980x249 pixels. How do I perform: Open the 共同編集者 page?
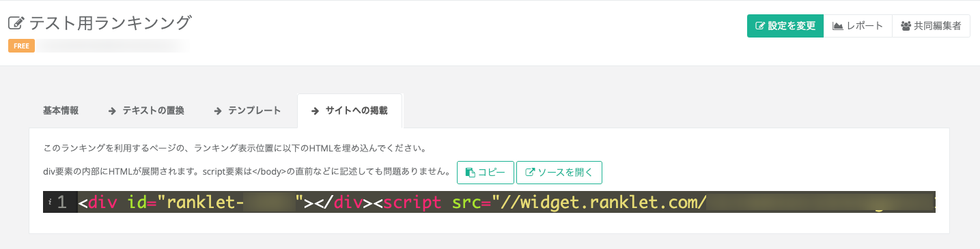[932, 26]
